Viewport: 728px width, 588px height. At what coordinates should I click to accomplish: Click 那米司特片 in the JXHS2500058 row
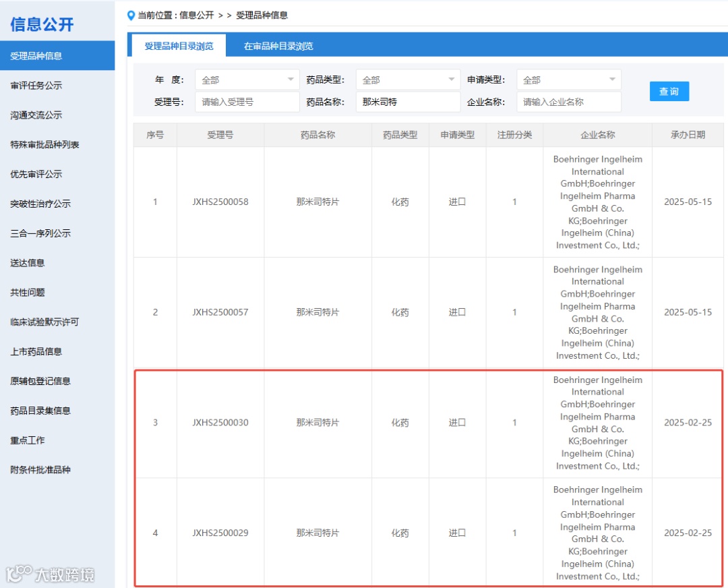tap(317, 202)
